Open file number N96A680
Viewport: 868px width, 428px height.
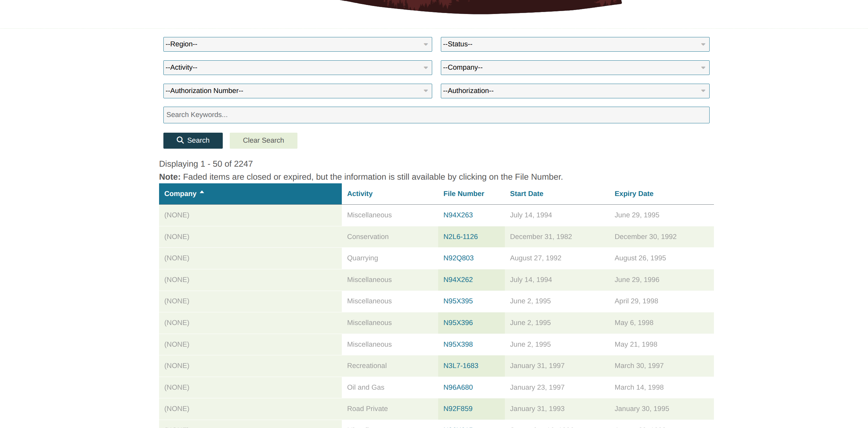pyautogui.click(x=458, y=387)
